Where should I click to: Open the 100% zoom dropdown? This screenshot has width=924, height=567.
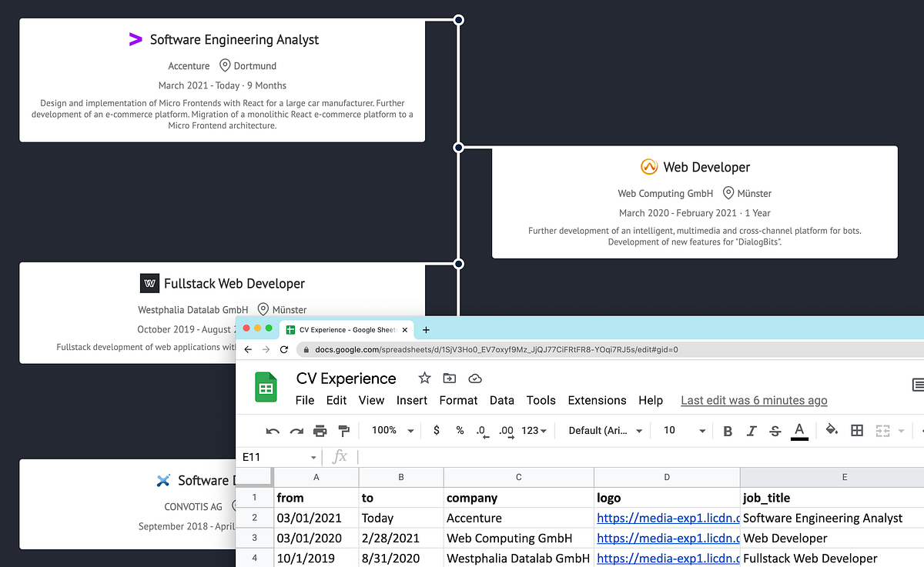tap(390, 431)
